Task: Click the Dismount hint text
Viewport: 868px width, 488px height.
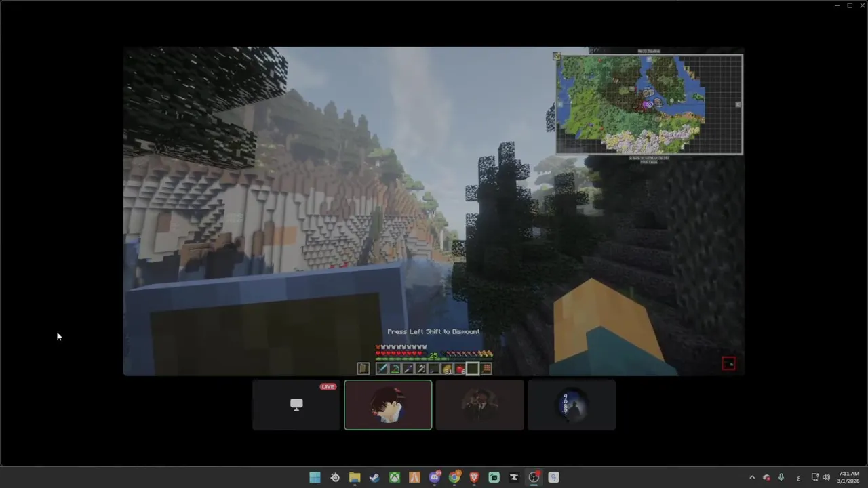Action: pos(433,331)
